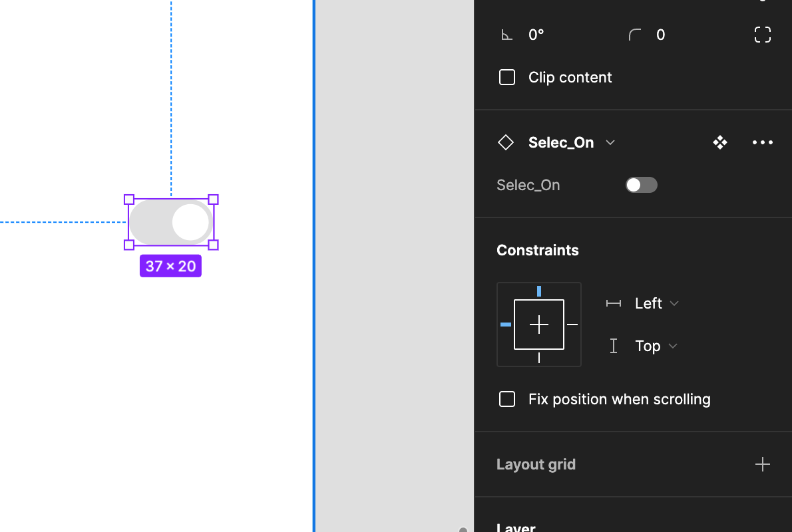Click the rotation angle icon
Viewport: 792px width, 532px height.
click(506, 35)
